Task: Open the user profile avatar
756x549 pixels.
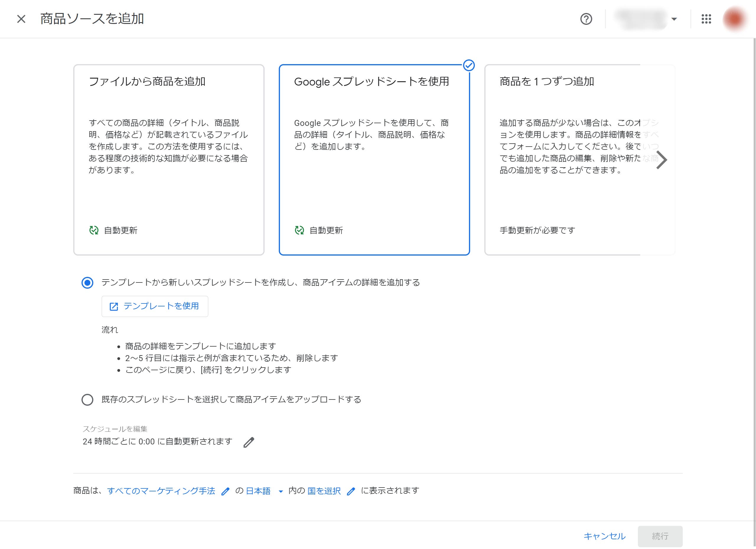Action: click(735, 19)
